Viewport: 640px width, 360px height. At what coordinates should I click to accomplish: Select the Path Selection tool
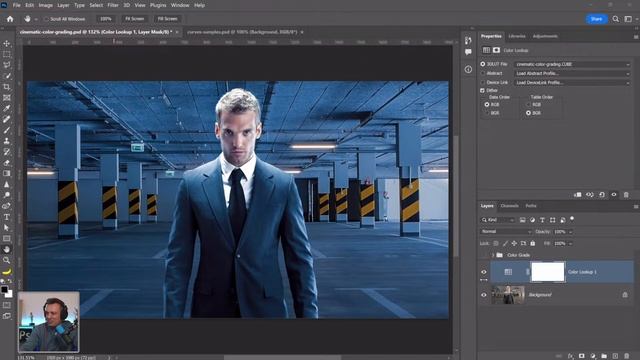click(x=7, y=228)
